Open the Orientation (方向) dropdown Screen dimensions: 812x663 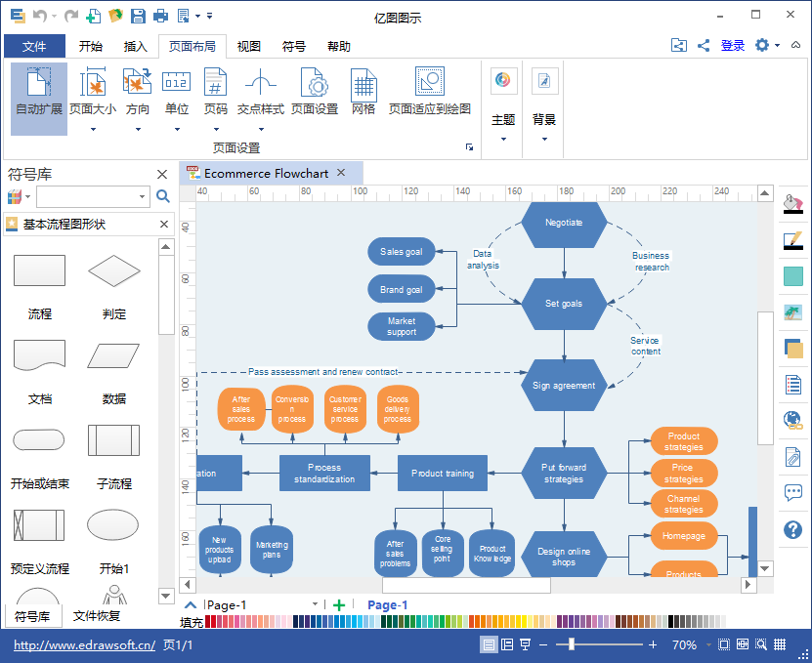(x=137, y=99)
